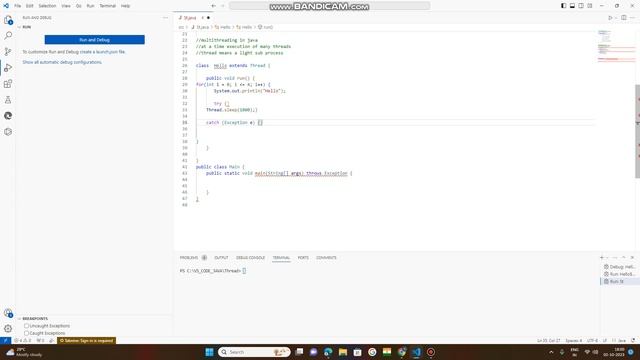Toggle the bottom panel layout icon

coord(572,6)
